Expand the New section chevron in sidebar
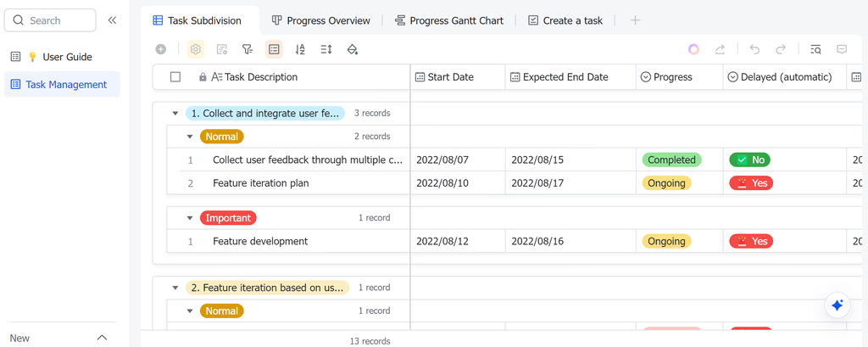Viewport: 868px width, 347px height. click(x=102, y=338)
